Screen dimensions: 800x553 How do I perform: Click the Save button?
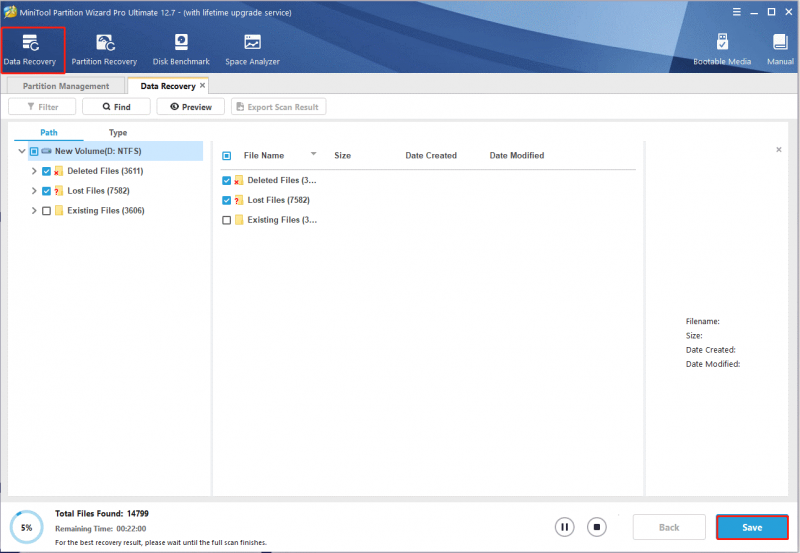tap(752, 527)
